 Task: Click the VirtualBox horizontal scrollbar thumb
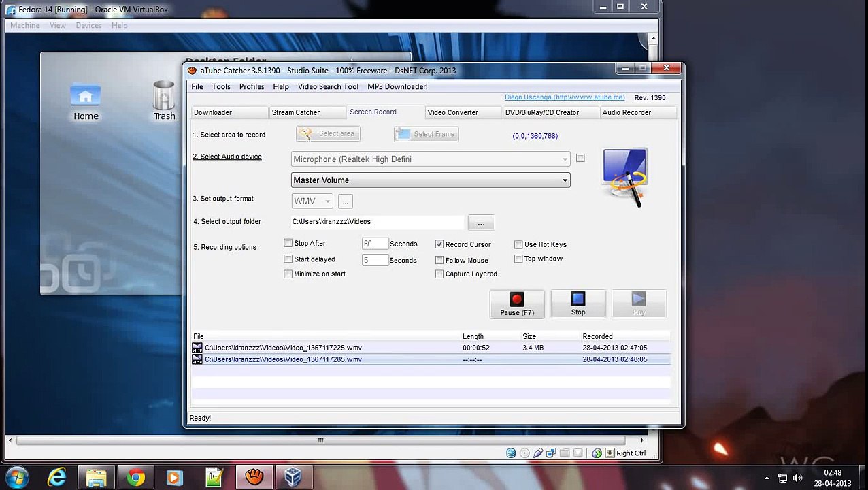click(320, 440)
